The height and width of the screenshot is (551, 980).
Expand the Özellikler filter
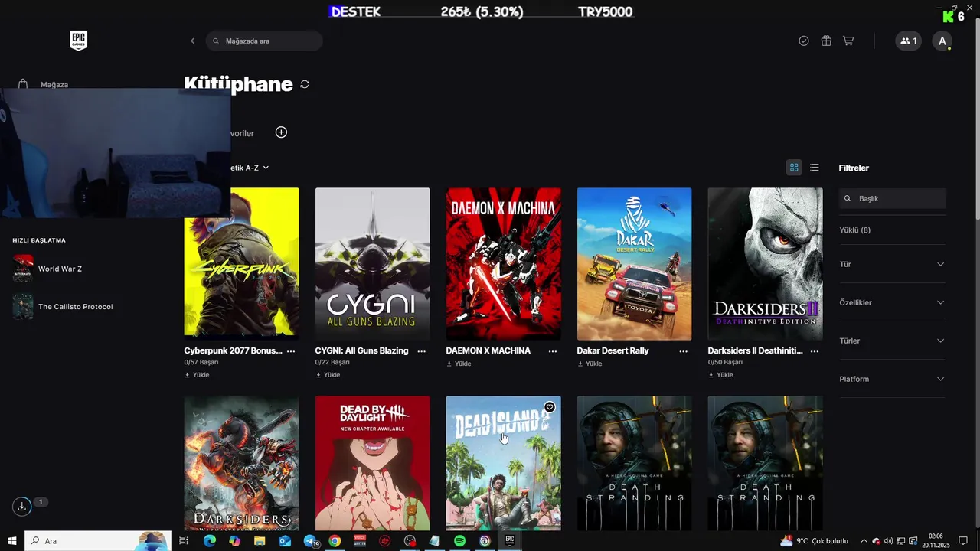point(892,302)
